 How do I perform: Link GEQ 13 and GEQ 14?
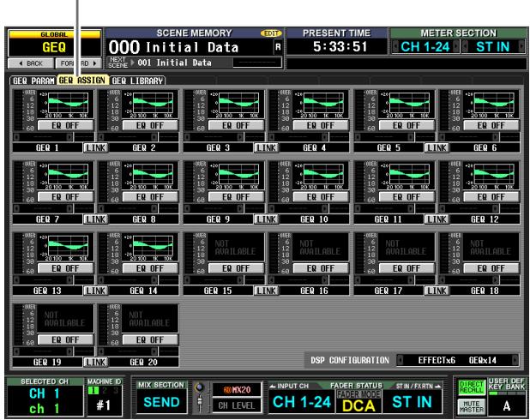click(96, 291)
